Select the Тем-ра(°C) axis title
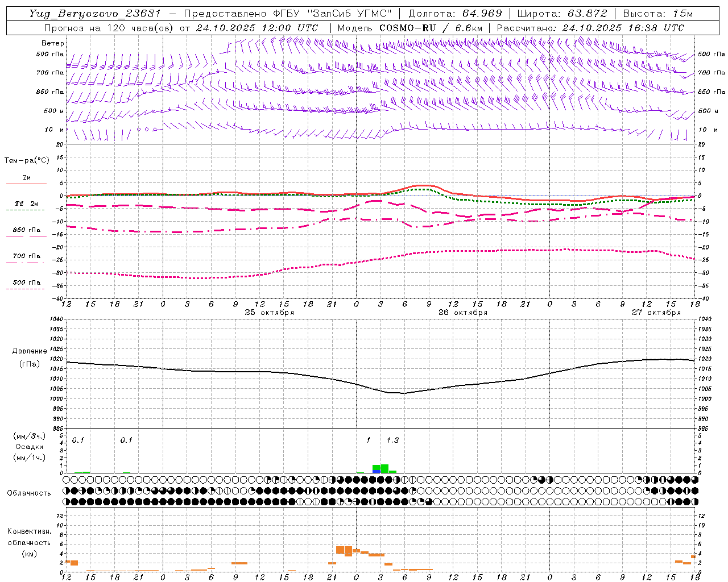The height and width of the screenshot is (582, 728). pos(27,160)
